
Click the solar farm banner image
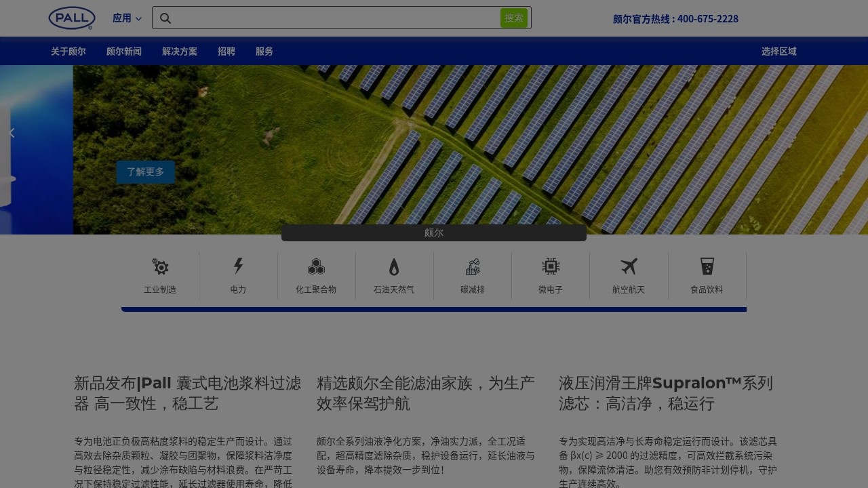[x=471, y=150]
